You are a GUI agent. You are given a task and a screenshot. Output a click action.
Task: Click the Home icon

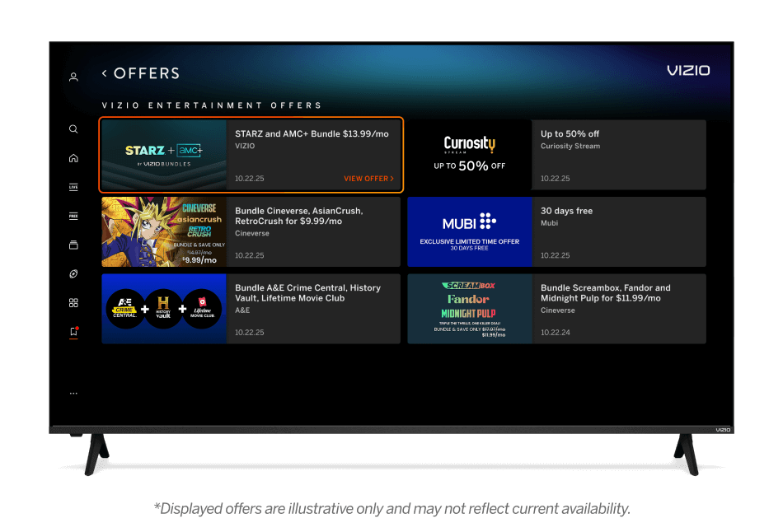click(x=73, y=156)
